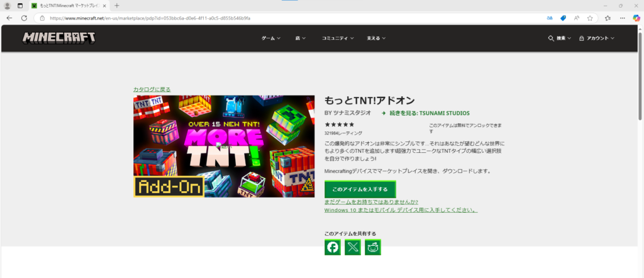The image size is (644, 278).
Task: Share this item on X
Action: point(353,247)
